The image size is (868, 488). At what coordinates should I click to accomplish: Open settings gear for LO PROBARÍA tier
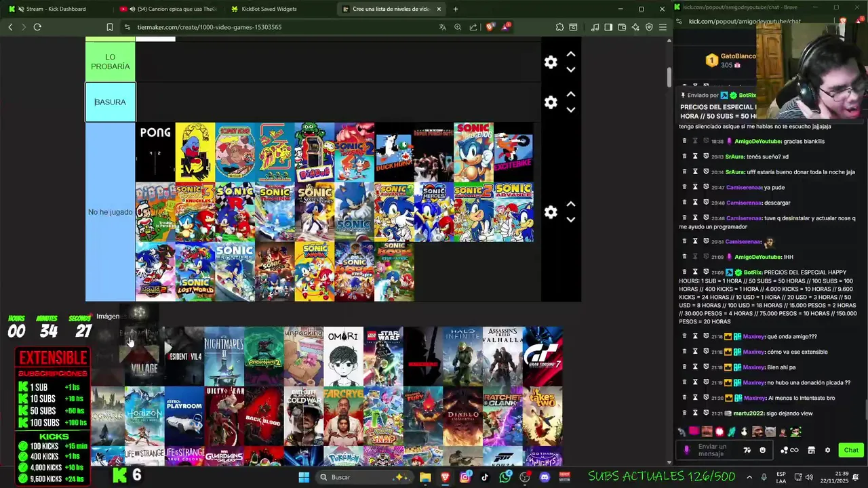[551, 62]
